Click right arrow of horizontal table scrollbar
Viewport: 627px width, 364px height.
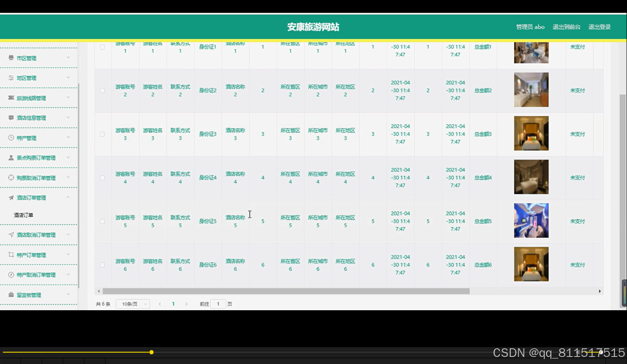click(x=600, y=291)
